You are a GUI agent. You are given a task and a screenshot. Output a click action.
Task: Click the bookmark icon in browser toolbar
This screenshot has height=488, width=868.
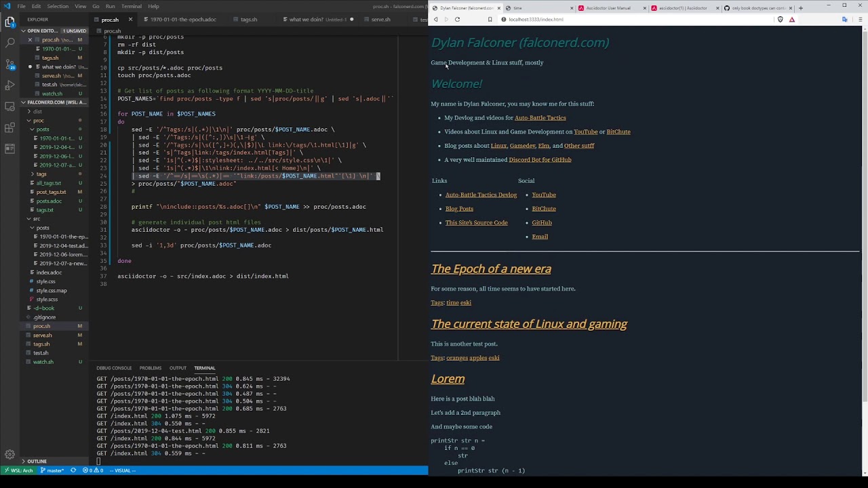[x=490, y=20]
